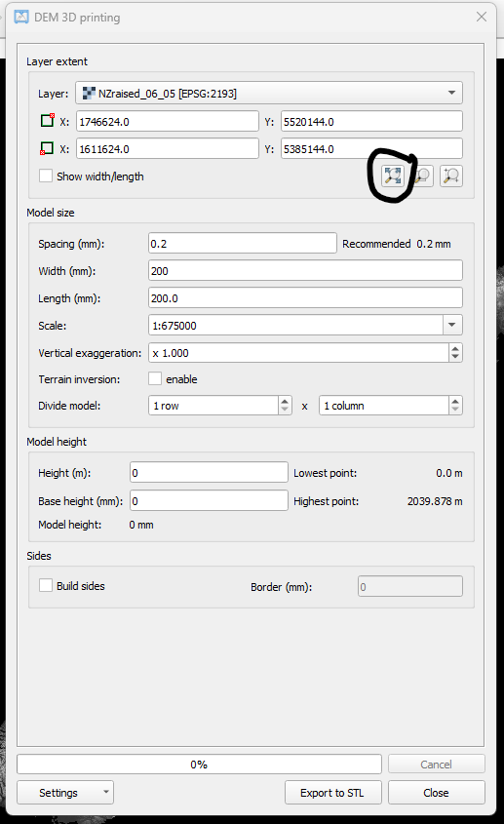Viewport: 504px width, 824px height.
Task: Click the 0% progress bar
Action: click(x=199, y=765)
